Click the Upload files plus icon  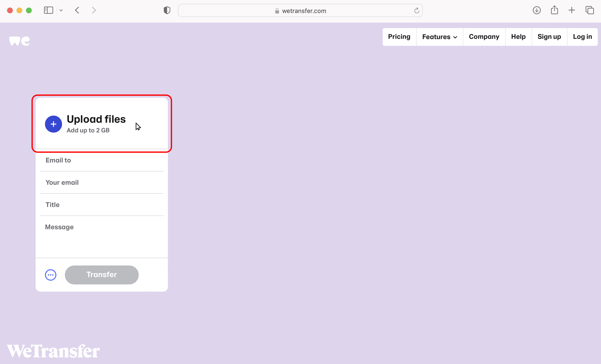point(53,124)
